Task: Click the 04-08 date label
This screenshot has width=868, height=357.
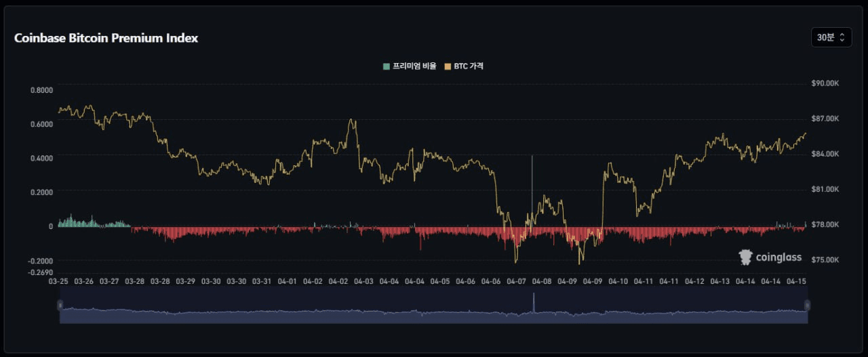Action: click(x=542, y=281)
